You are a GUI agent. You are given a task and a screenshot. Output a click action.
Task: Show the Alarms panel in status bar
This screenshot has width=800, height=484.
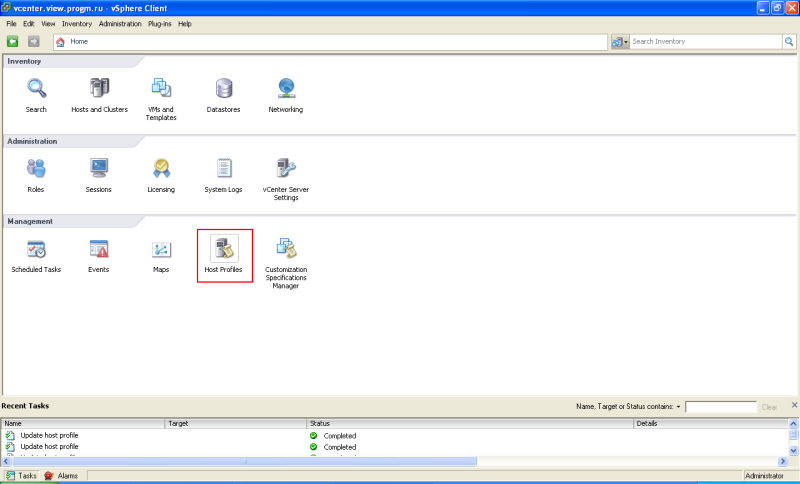(61, 475)
